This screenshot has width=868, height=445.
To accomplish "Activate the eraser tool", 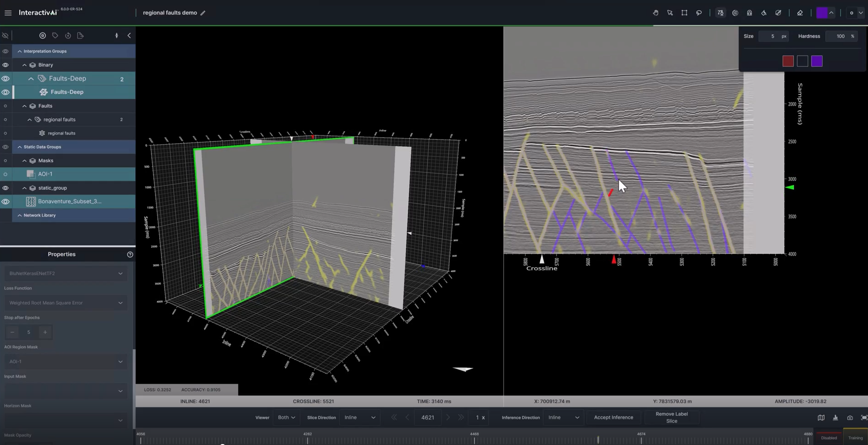I will pyautogui.click(x=800, y=13).
